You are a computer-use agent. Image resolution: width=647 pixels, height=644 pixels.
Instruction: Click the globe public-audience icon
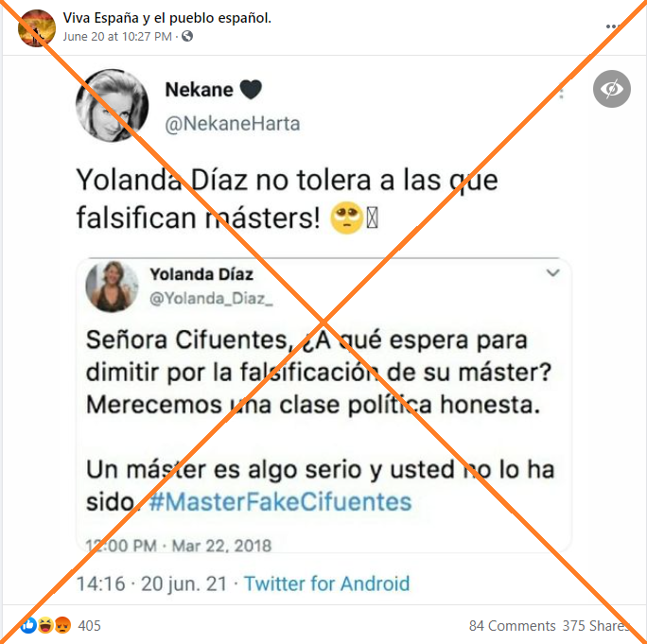[x=187, y=36]
